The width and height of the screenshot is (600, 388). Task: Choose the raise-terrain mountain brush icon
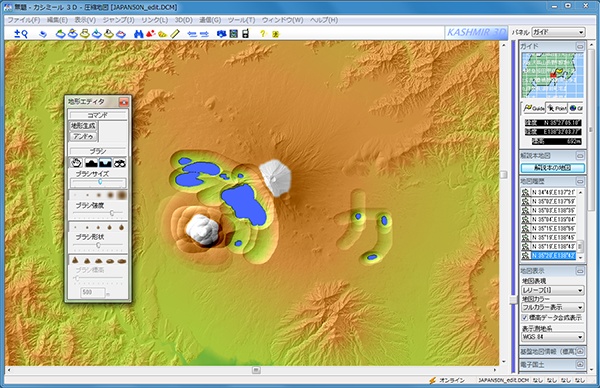point(91,163)
